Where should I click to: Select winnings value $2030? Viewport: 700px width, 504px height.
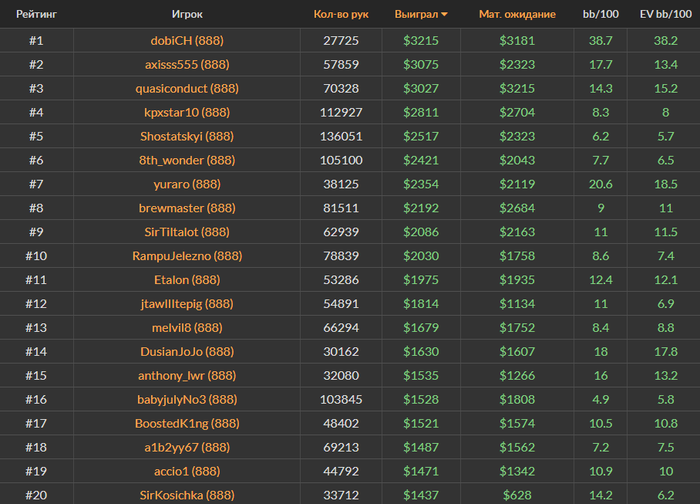tap(421, 256)
